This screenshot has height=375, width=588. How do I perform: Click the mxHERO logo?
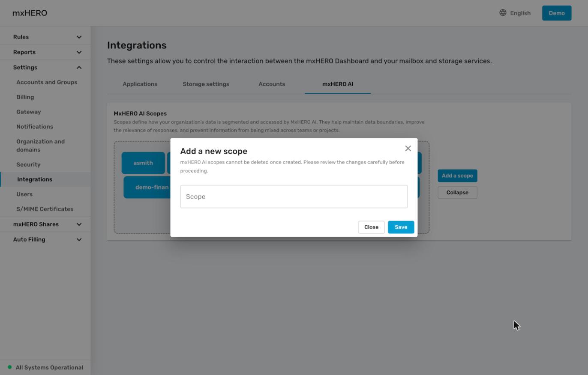[30, 13]
